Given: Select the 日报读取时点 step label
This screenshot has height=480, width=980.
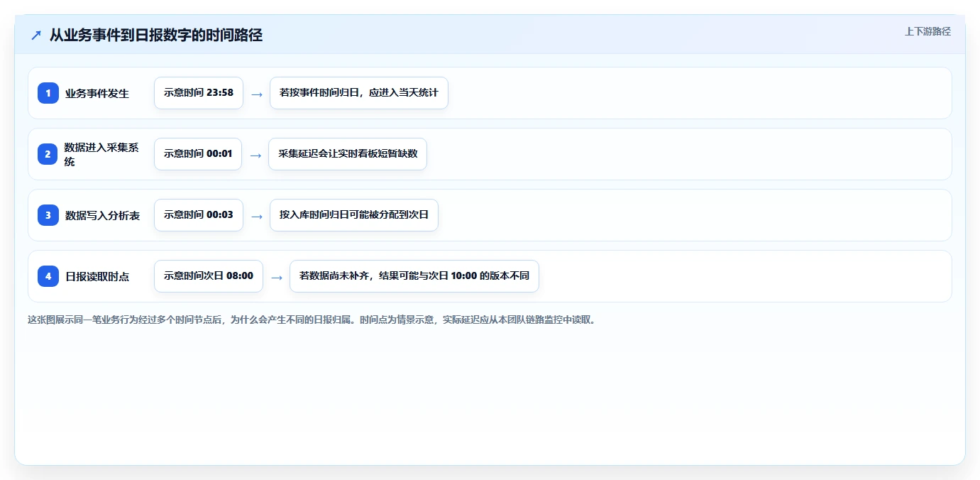Looking at the screenshot, I should [x=97, y=276].
